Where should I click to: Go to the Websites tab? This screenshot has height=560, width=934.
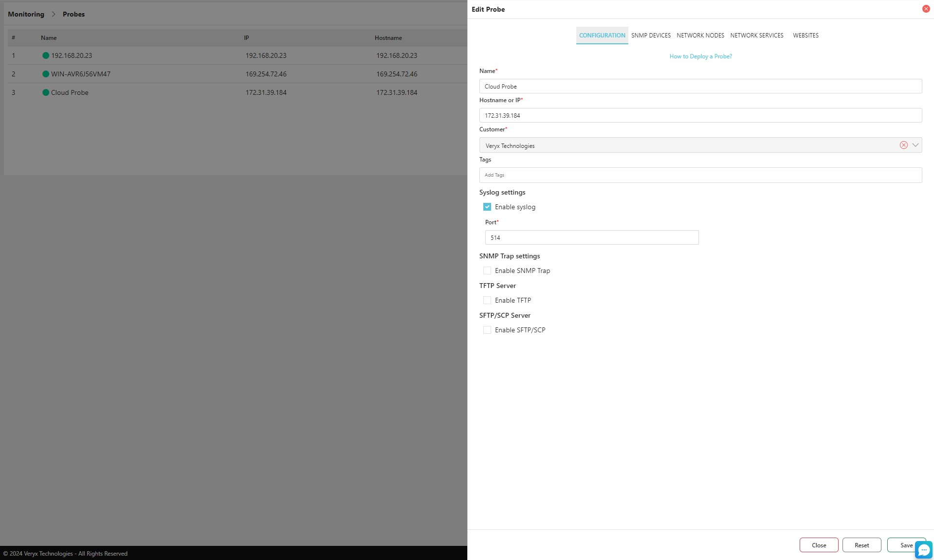806,36
